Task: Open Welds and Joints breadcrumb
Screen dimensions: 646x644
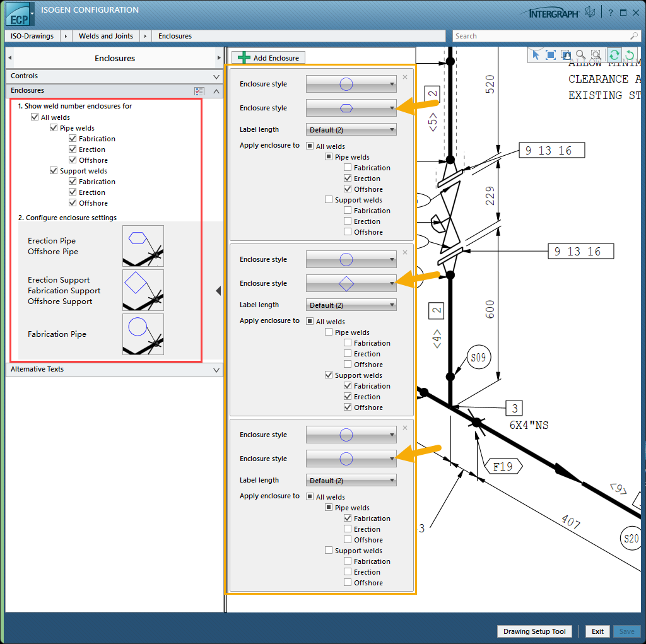Action: (105, 36)
